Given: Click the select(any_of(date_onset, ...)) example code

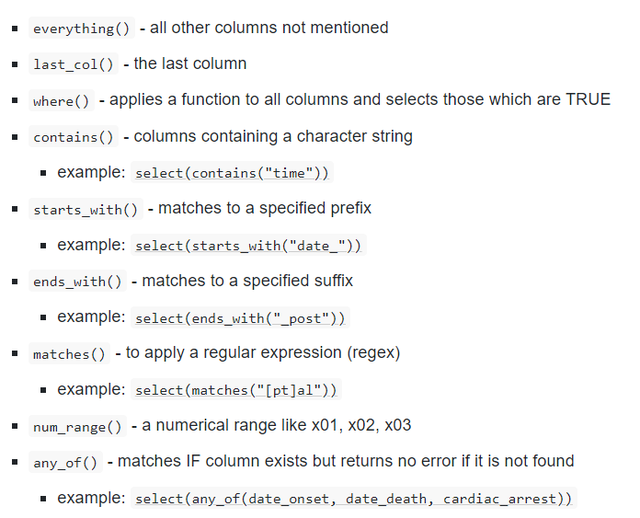Looking at the screenshot, I should point(355,499).
